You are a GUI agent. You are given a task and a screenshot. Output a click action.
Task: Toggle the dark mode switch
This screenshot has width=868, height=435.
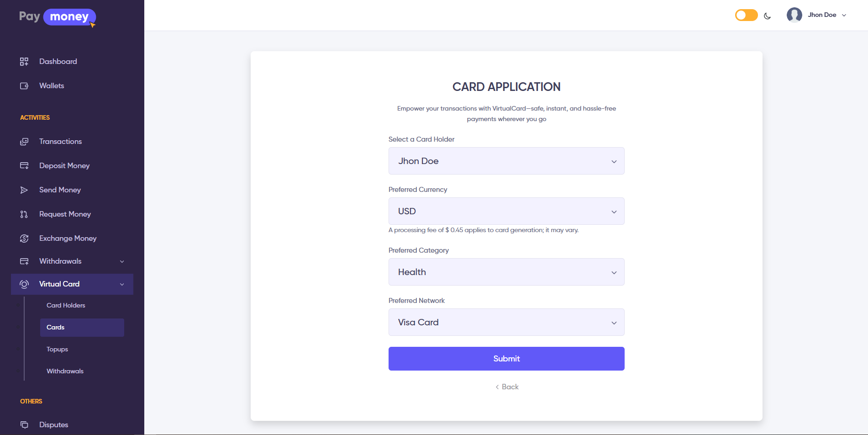click(x=746, y=15)
